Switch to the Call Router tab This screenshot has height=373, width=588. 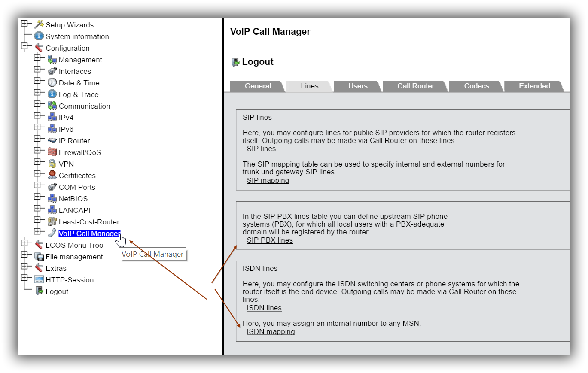tap(415, 86)
